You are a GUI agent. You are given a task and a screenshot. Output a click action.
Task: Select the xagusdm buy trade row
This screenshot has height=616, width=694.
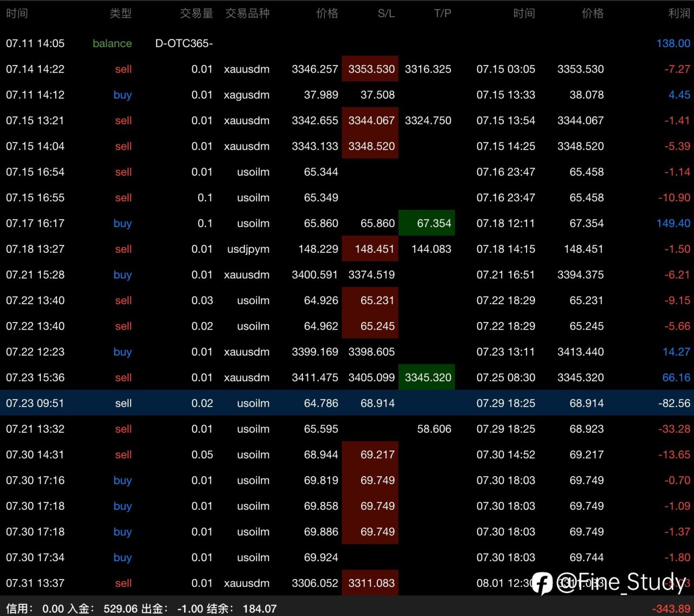click(347, 95)
